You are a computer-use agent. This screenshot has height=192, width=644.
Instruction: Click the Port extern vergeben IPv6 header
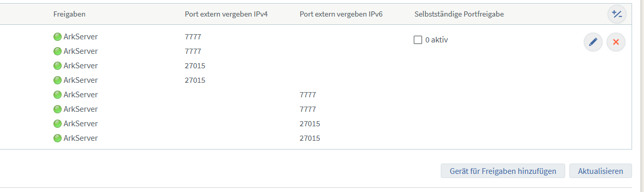[x=341, y=14]
